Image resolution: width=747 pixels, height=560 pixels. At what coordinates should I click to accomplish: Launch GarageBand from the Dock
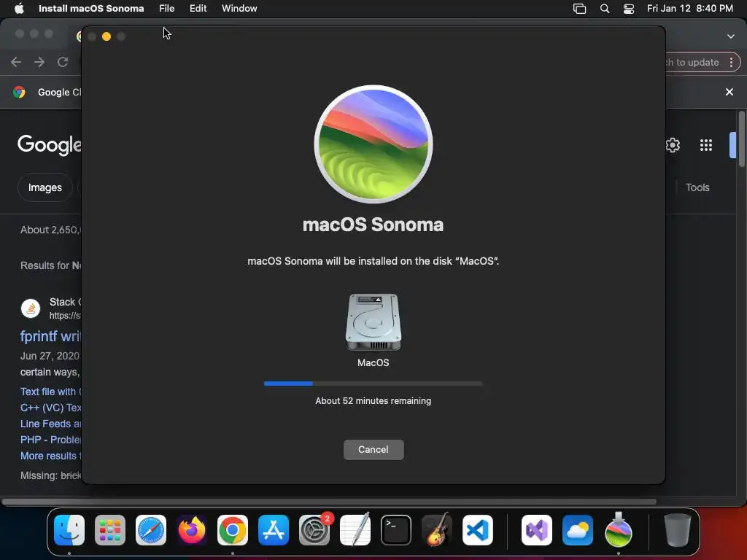click(437, 529)
